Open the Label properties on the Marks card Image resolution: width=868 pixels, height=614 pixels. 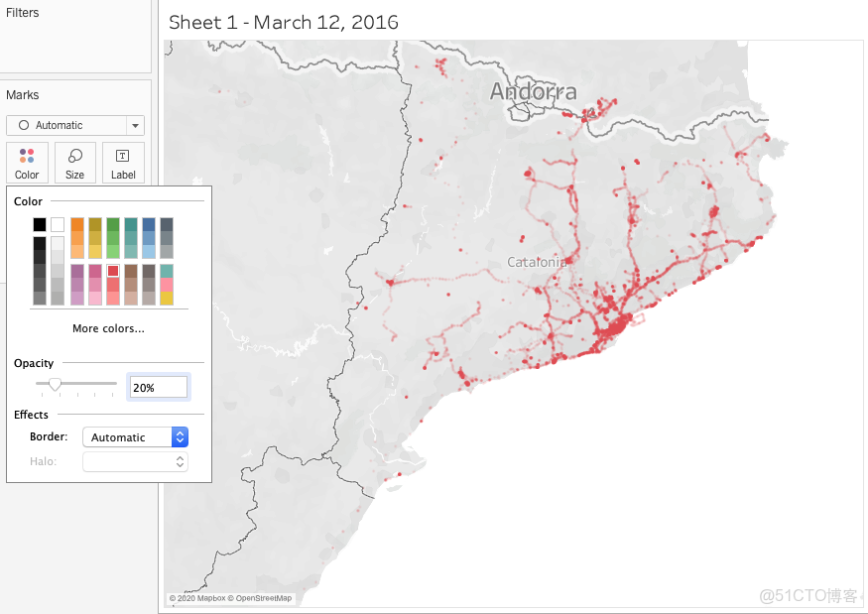point(123,163)
